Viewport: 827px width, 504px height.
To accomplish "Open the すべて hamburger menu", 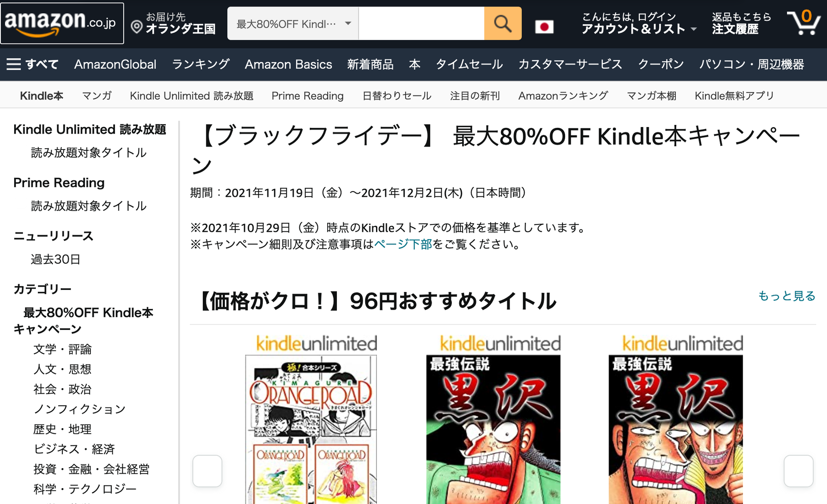I will coord(32,65).
